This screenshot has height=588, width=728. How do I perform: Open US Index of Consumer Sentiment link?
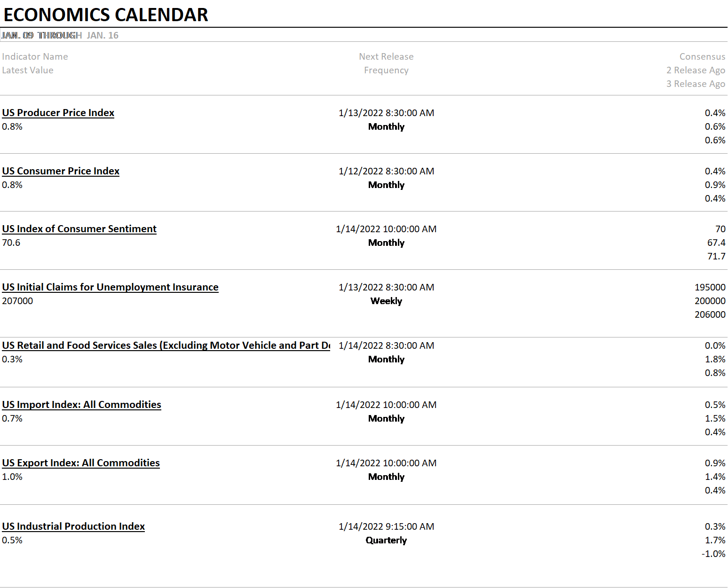[79, 229]
